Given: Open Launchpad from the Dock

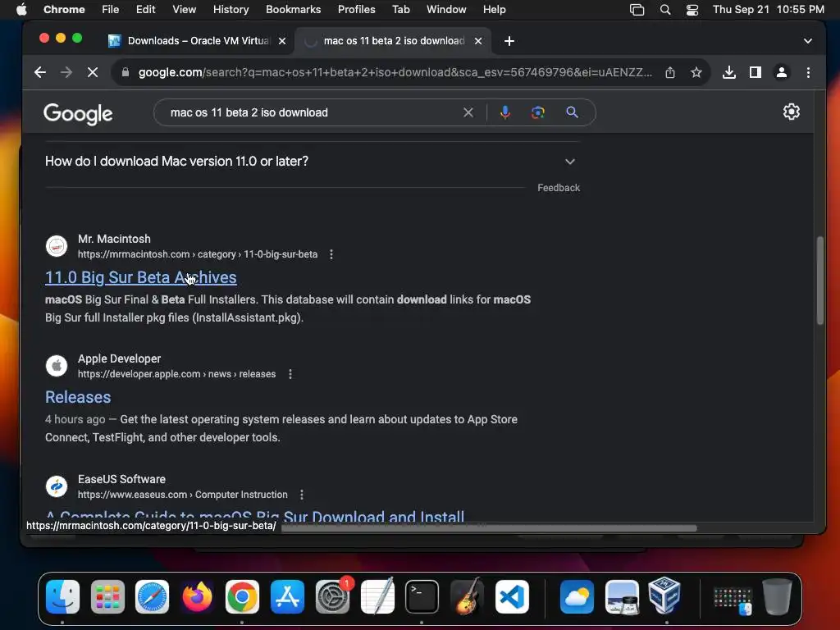Looking at the screenshot, I should 107,597.
